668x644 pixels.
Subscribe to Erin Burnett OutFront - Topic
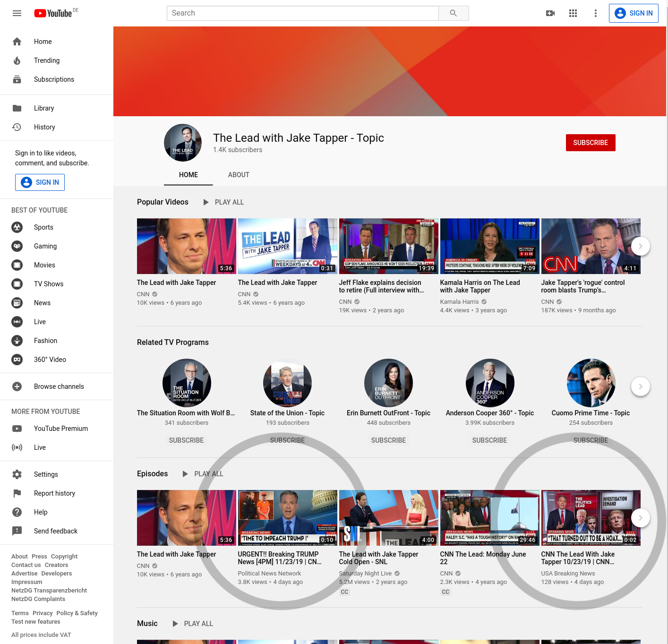[x=388, y=440]
